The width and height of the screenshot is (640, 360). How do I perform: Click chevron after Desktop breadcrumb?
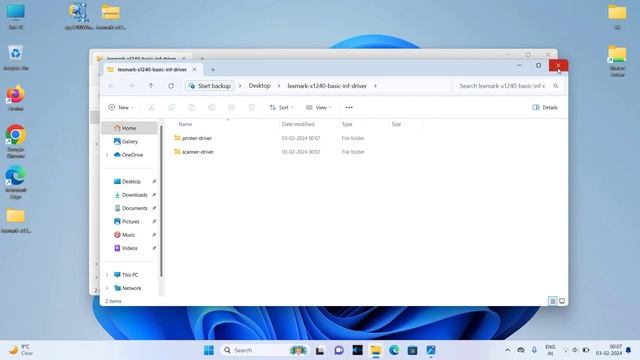279,86
